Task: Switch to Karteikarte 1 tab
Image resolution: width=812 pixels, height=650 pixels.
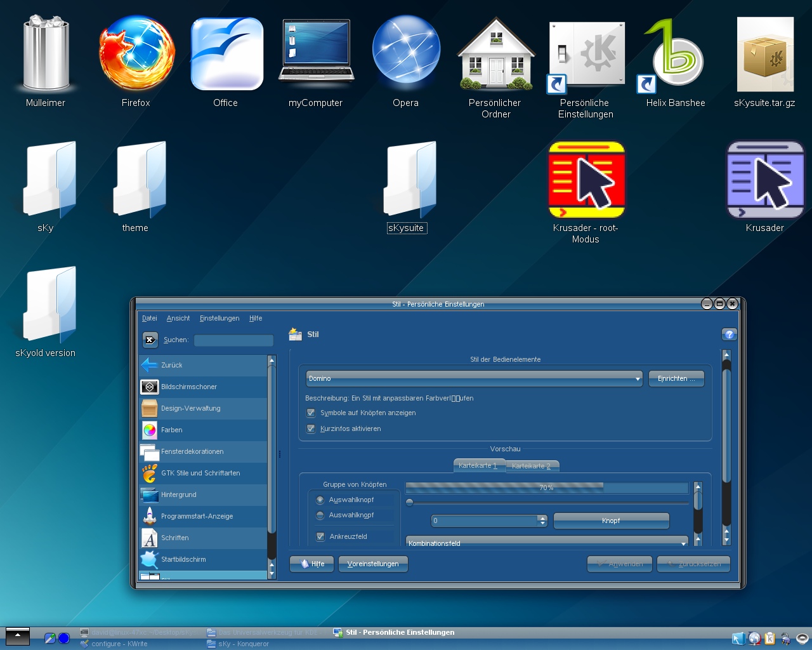Action: pos(479,465)
